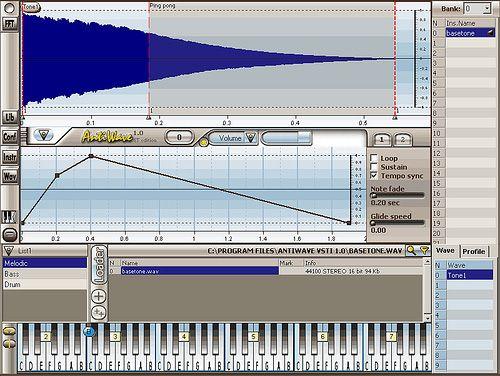Click the small yellow indicator beside Volume

[x=204, y=142]
